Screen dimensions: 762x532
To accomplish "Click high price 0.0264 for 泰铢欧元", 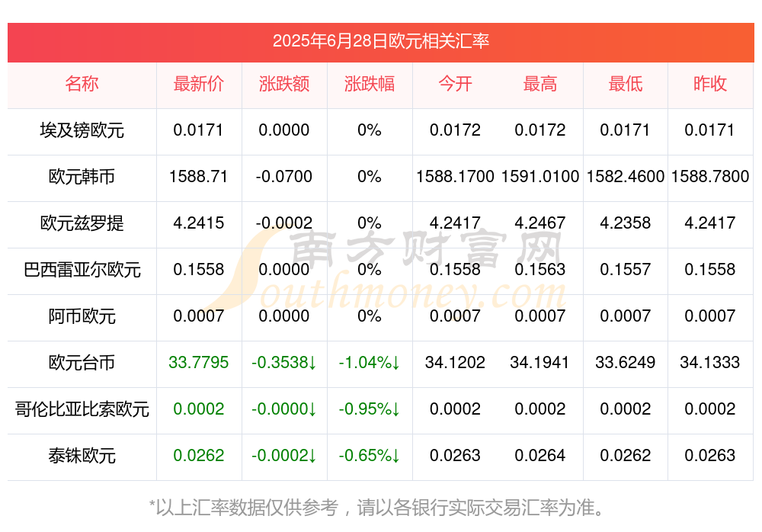I will coord(540,456).
